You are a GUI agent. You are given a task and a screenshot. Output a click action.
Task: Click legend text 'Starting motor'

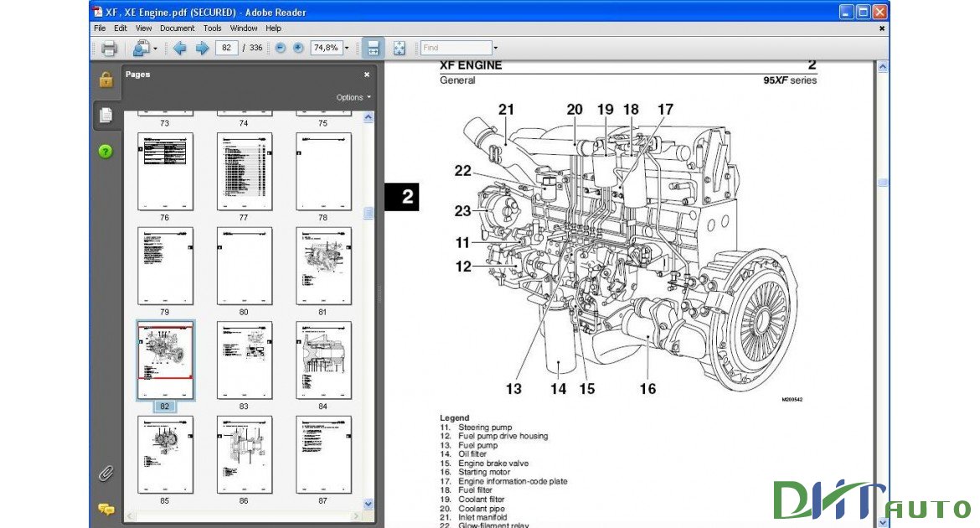[484, 473]
